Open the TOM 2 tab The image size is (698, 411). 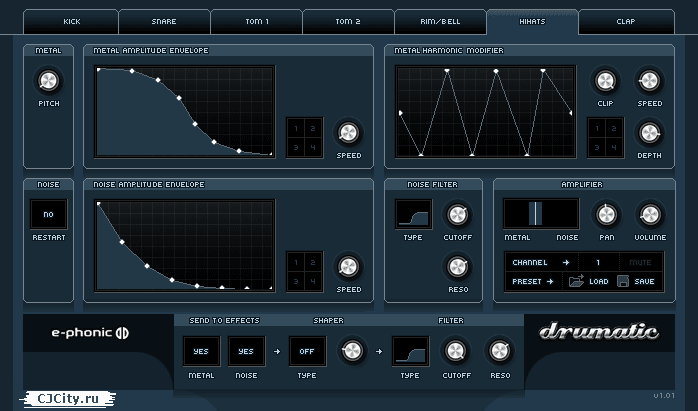(348, 21)
